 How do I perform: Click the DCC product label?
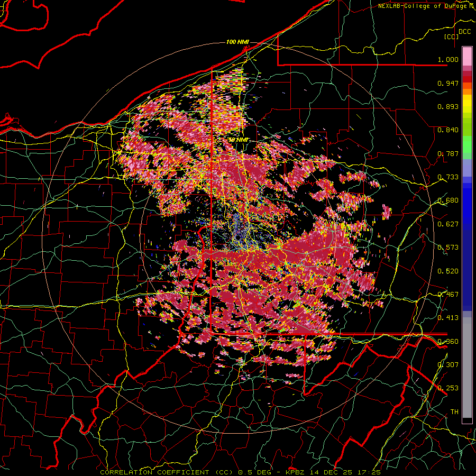click(464, 32)
